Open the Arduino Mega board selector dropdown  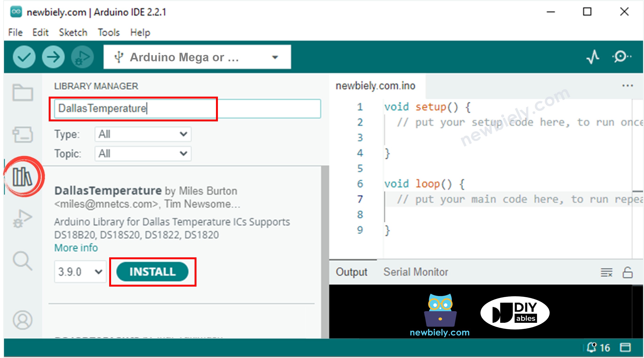pyautogui.click(x=275, y=57)
